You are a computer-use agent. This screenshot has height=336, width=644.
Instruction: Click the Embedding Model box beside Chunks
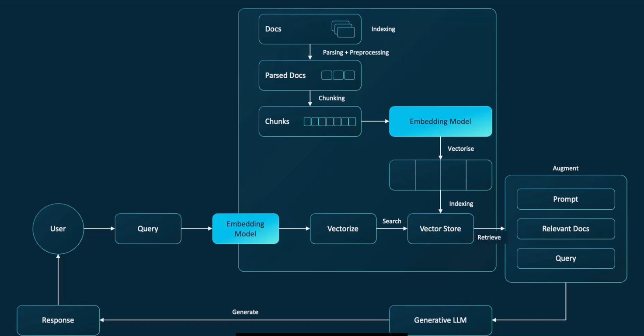[x=440, y=121]
